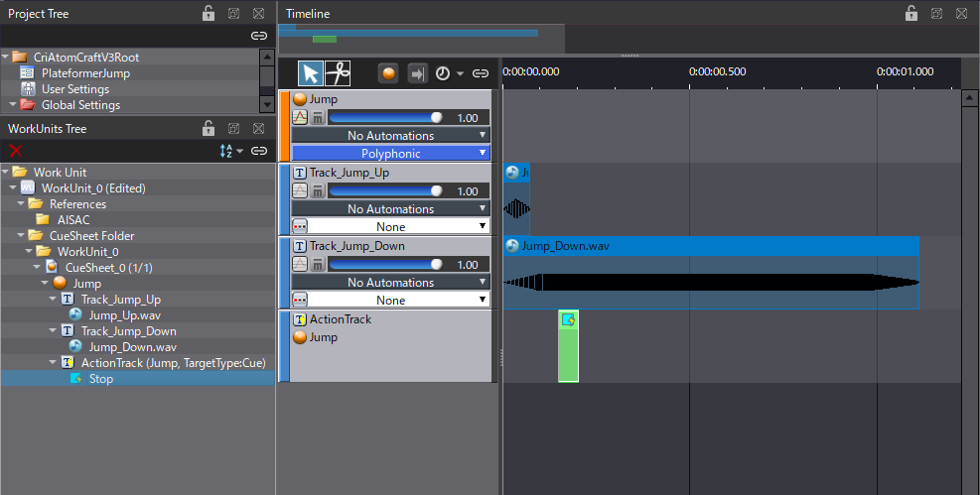Select Global Settings in Project Tree
The height and width of the screenshot is (495, 980).
pos(80,105)
